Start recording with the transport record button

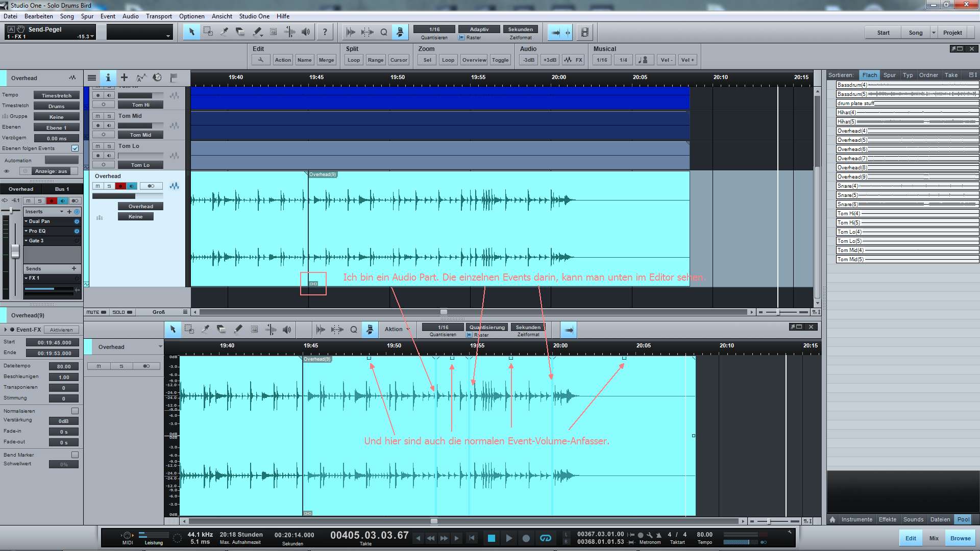(526, 538)
